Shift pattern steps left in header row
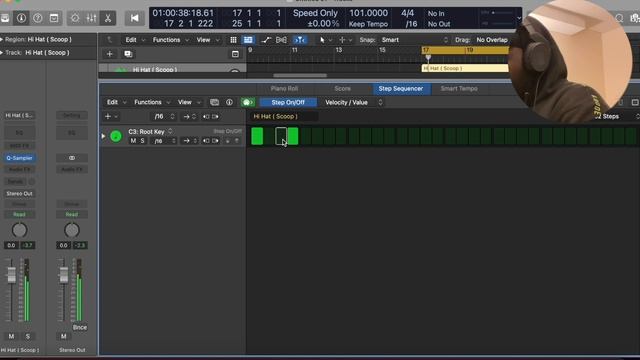This screenshot has height=360, width=640. tap(206, 117)
